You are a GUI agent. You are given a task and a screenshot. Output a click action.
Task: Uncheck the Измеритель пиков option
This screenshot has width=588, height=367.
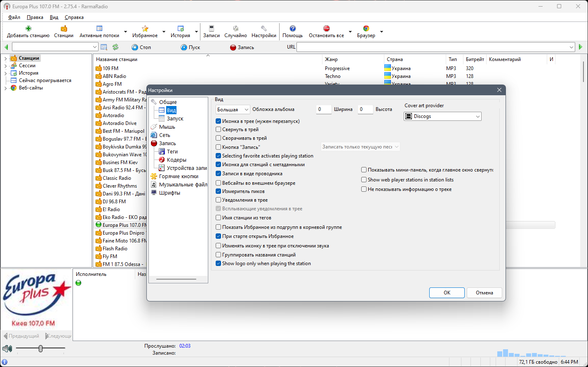point(219,191)
